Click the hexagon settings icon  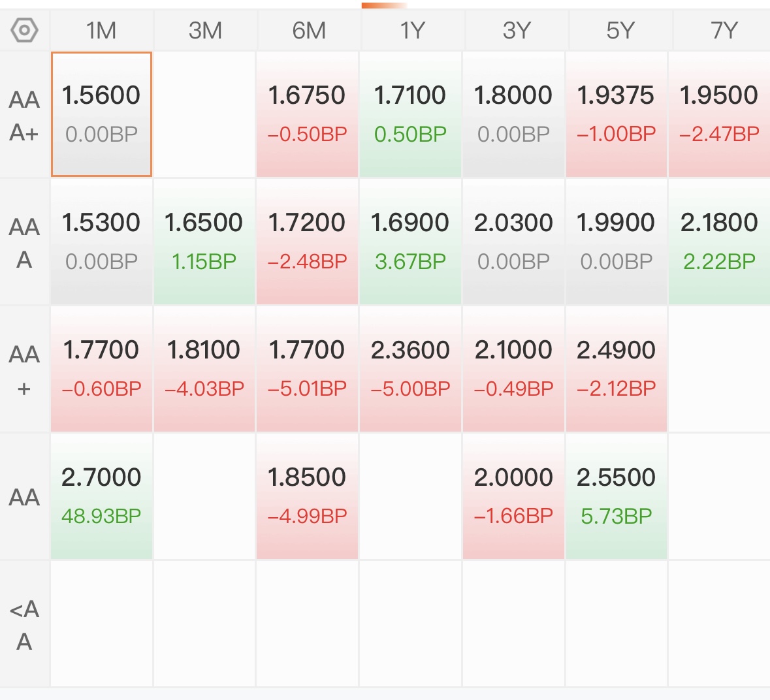(x=25, y=30)
